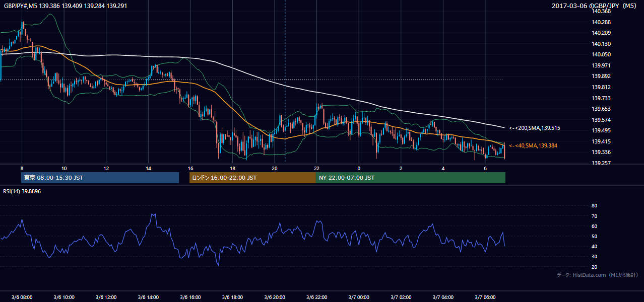Click RSI scale value 80
Viewport: 644px width, 302px height.
[x=594, y=206]
